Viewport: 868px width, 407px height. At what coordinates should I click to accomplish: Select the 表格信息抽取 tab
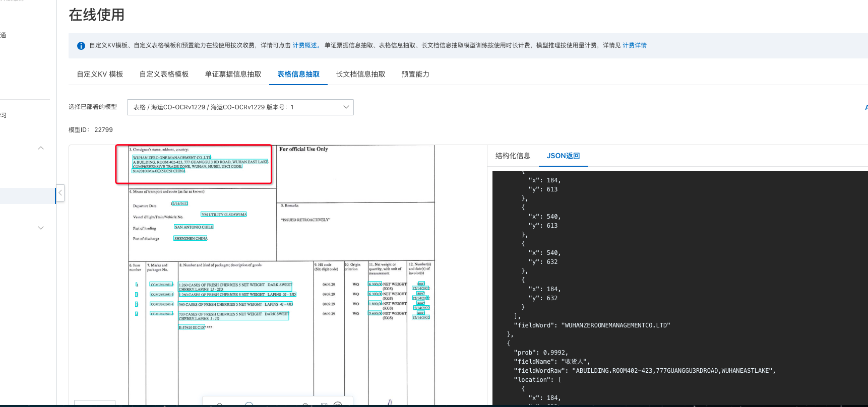pyautogui.click(x=298, y=74)
